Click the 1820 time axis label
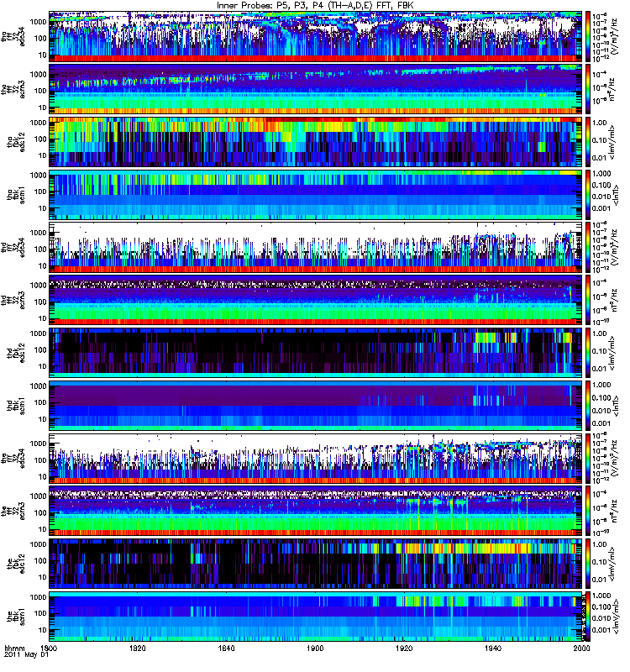Viewport: 630px width, 672px height. pos(138,648)
